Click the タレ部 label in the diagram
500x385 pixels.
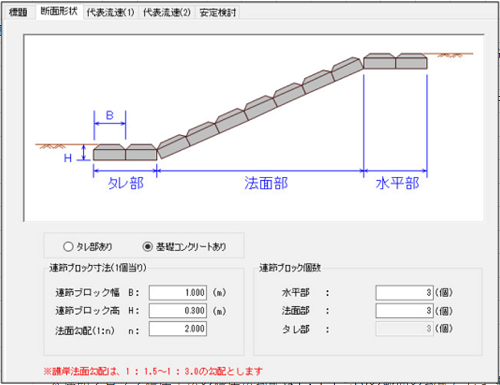coord(126,183)
